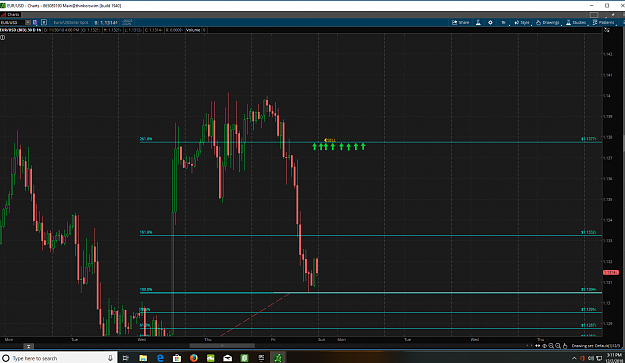Click the pin icon at top right

[613, 15]
